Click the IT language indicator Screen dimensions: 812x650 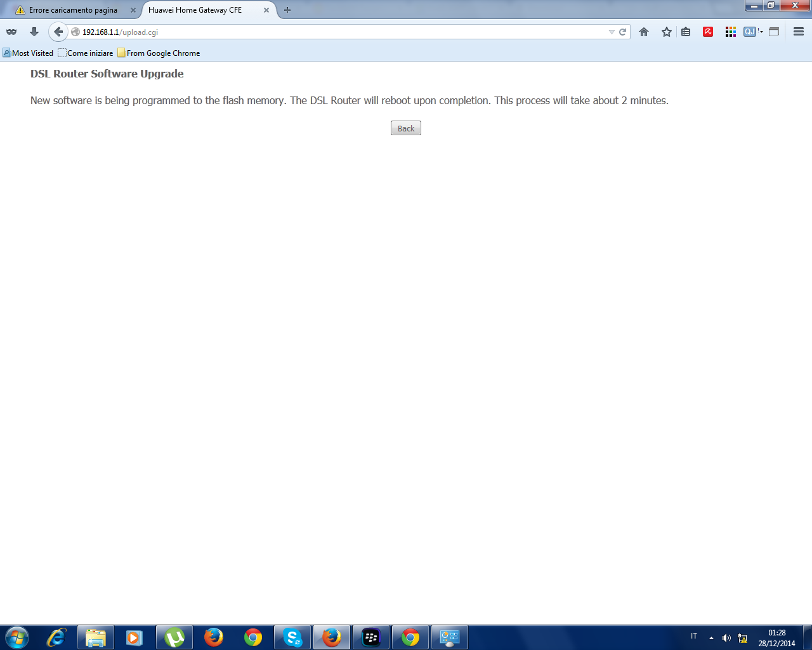[x=694, y=636]
